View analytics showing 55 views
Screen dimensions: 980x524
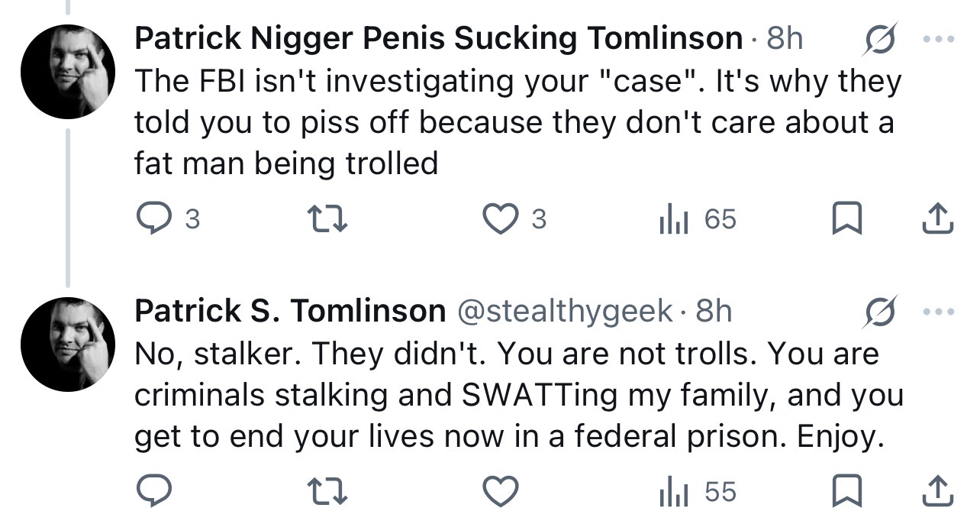(x=697, y=492)
